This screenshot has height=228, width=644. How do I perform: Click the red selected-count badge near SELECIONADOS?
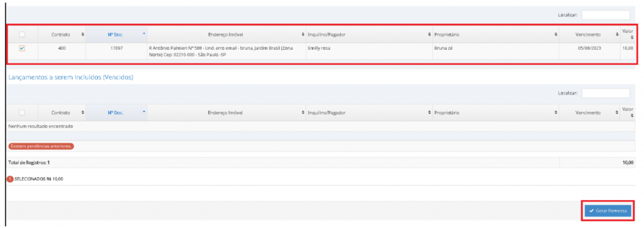(x=10, y=179)
